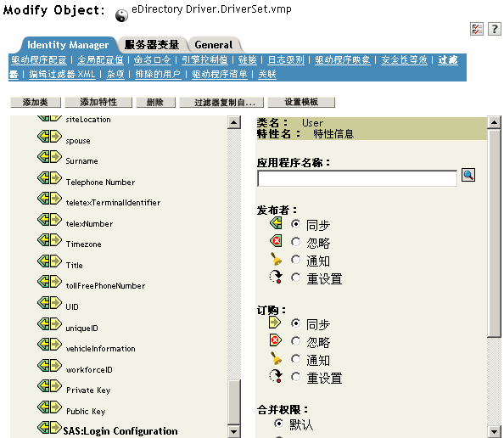Click publisher notify bell icon
Viewport: 504px width, 438px height.
(x=276, y=259)
